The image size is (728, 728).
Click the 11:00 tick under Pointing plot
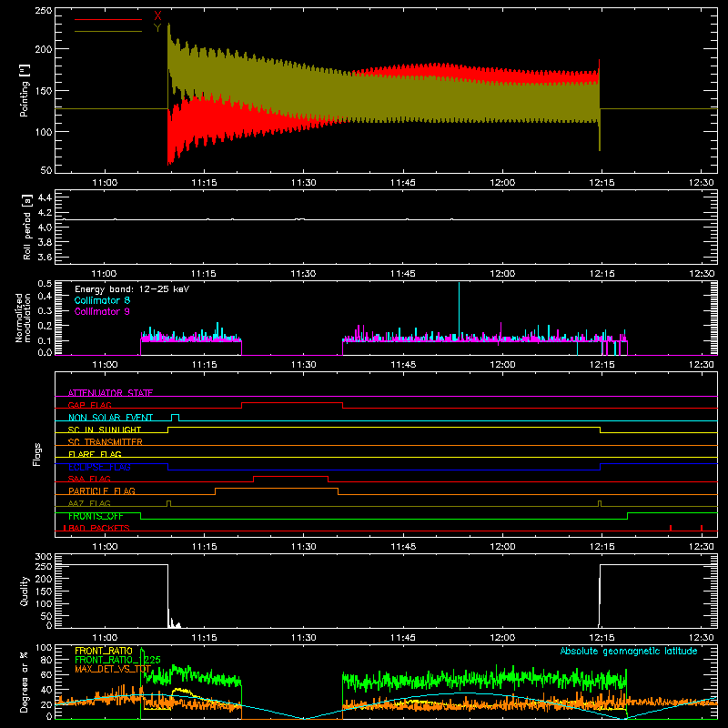105,183
